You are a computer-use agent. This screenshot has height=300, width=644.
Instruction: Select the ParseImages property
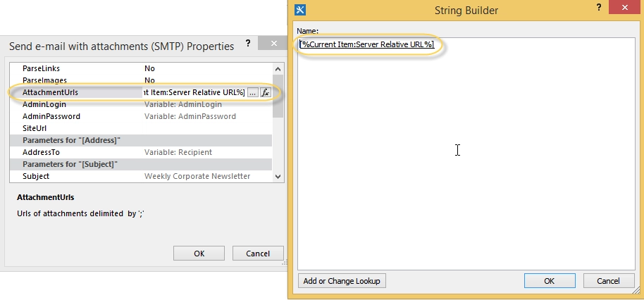44,80
